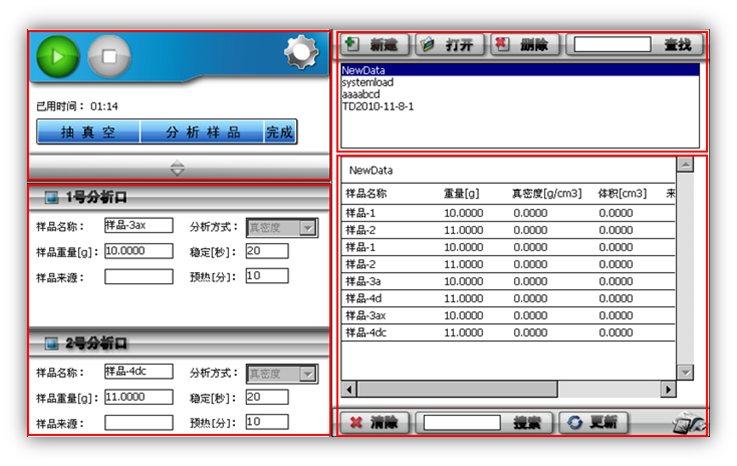The width and height of the screenshot is (737, 466).
Task: Click the 搜索 (Search) button
Action: click(x=527, y=422)
